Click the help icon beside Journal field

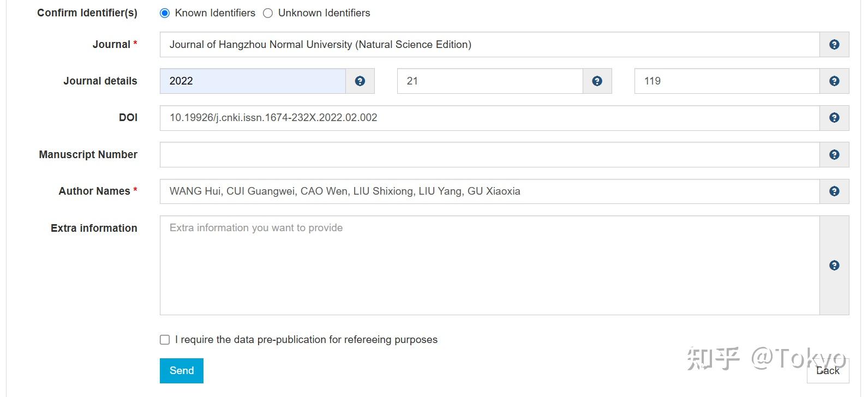pyautogui.click(x=834, y=45)
